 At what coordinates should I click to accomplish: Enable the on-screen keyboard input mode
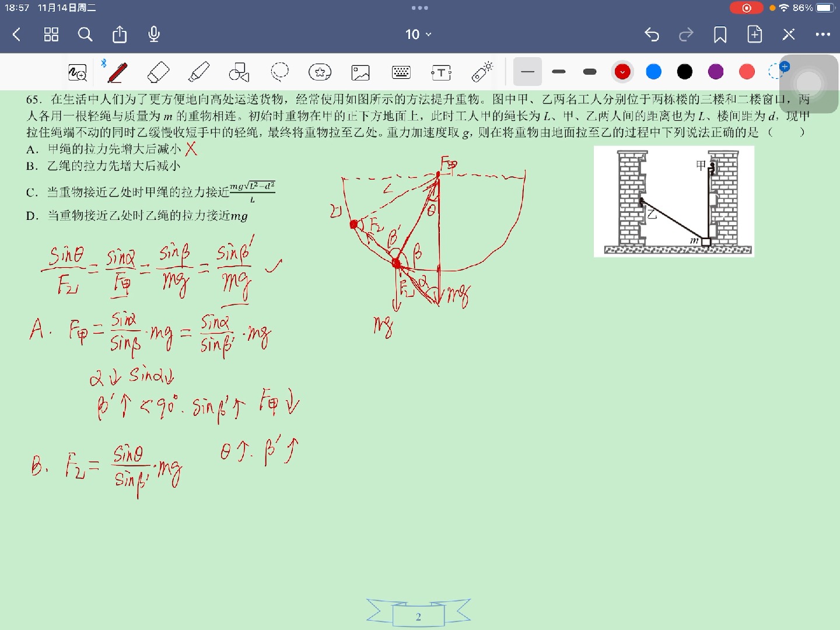coord(400,71)
